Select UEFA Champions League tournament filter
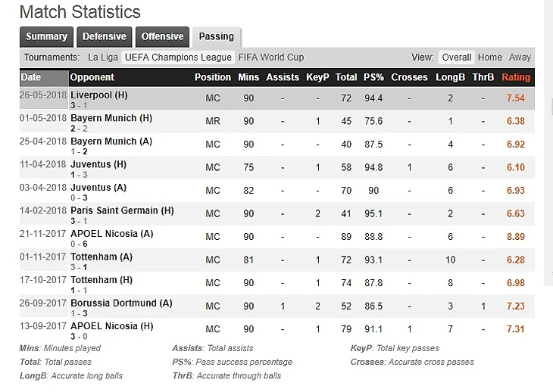The image size is (553, 392). pyautogui.click(x=178, y=58)
